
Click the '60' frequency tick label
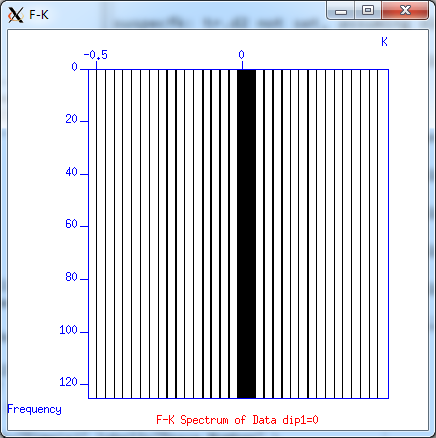point(71,224)
